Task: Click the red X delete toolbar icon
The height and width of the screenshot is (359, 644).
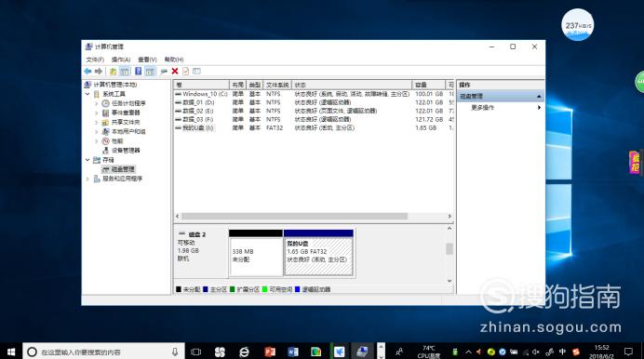Action: [x=175, y=72]
